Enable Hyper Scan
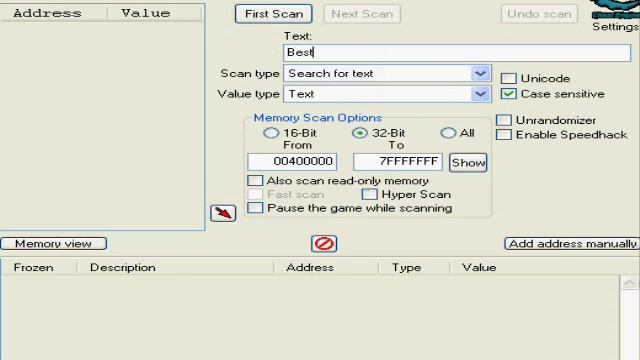Viewport: 640px width, 360px height. [x=369, y=194]
